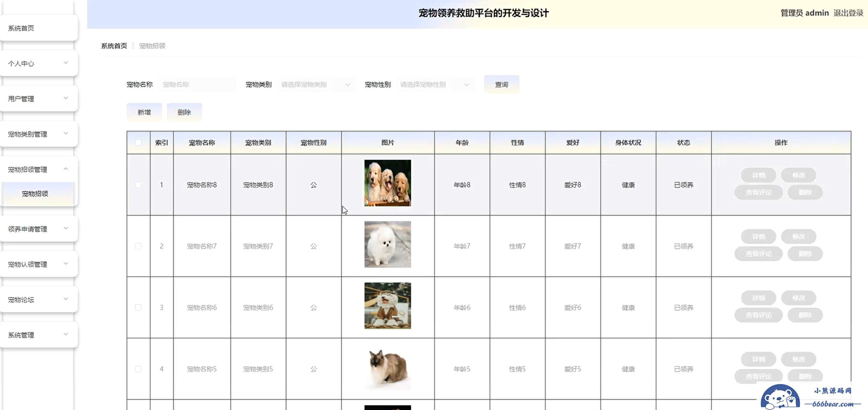Screen dimensions: 868x410
Task: Expand the 宠物论坛 menu chevron
Action: tap(66, 299)
